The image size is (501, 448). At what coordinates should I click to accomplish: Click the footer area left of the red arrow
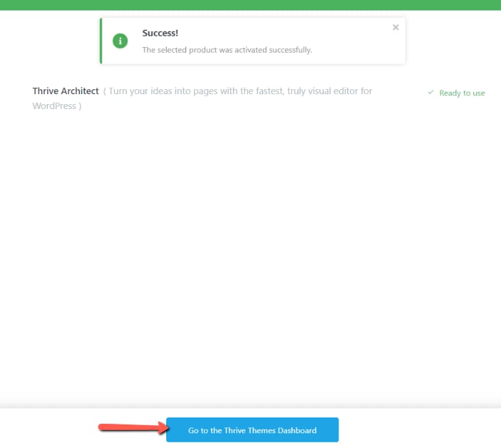coord(50,429)
